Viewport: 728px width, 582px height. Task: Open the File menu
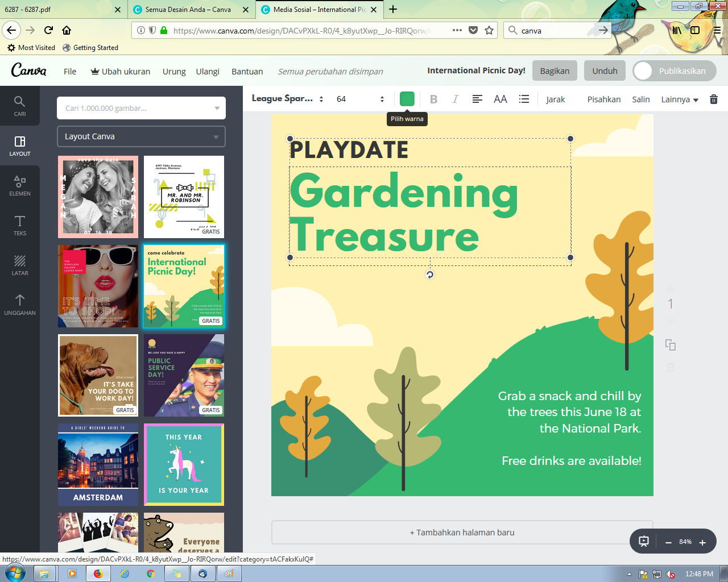[x=69, y=70]
